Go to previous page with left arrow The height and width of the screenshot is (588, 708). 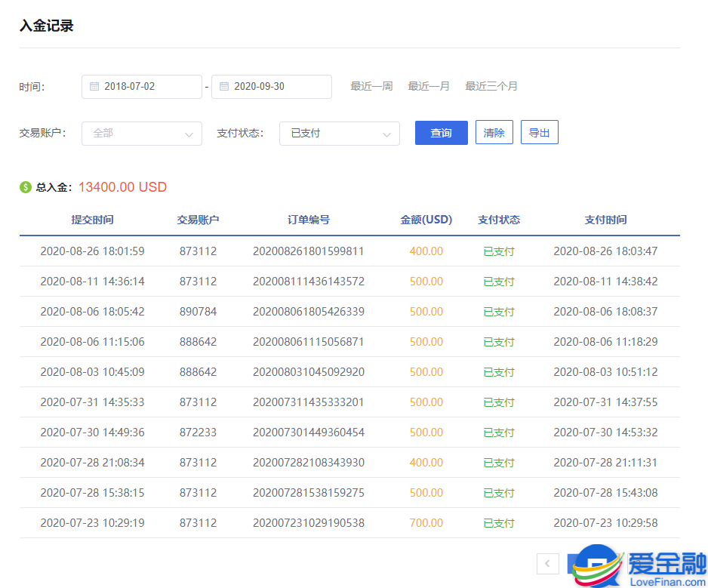(x=548, y=564)
